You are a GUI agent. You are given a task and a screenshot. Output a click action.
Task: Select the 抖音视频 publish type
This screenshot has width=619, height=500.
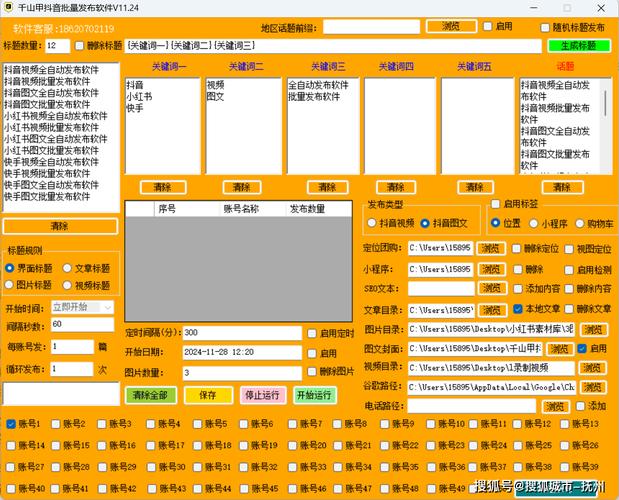(x=373, y=223)
